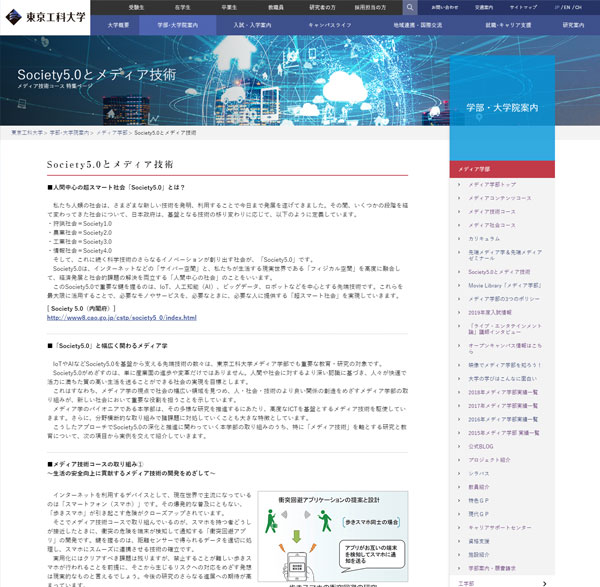600x587 pixels.
Task: Open 先端メディア学&先端メディアゼミナール sidebar link
Action: (505, 255)
